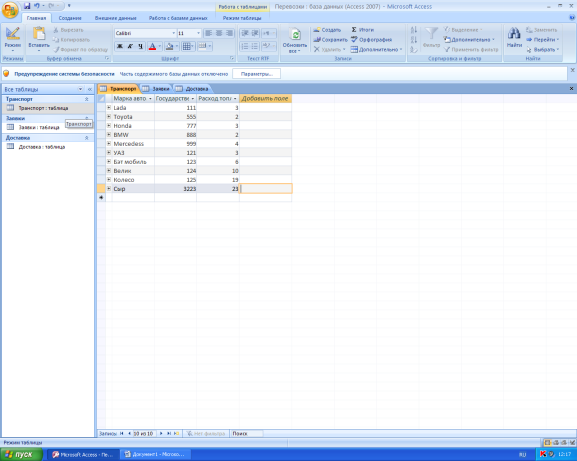577x461 pixels.
Task: Apply fill background color bucket
Action: point(169,46)
